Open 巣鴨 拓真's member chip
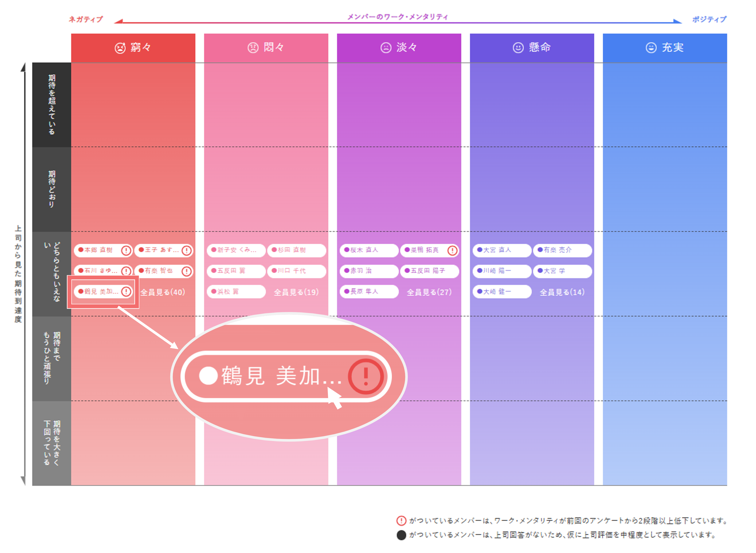Image resolution: width=756 pixels, height=553 pixels. click(430, 250)
